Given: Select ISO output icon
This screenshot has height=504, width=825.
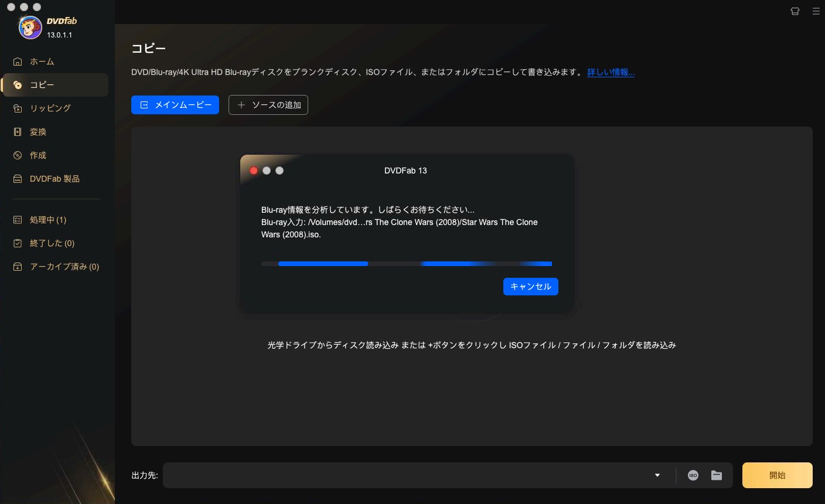Looking at the screenshot, I should tap(693, 475).
